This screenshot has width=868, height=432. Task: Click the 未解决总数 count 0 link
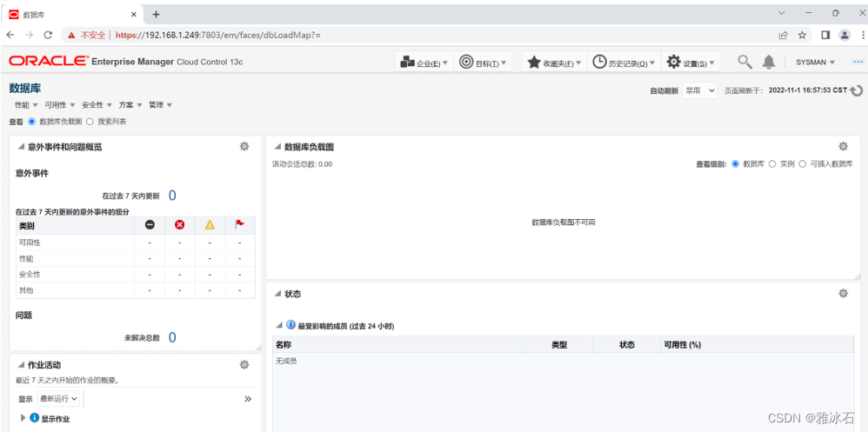click(172, 337)
